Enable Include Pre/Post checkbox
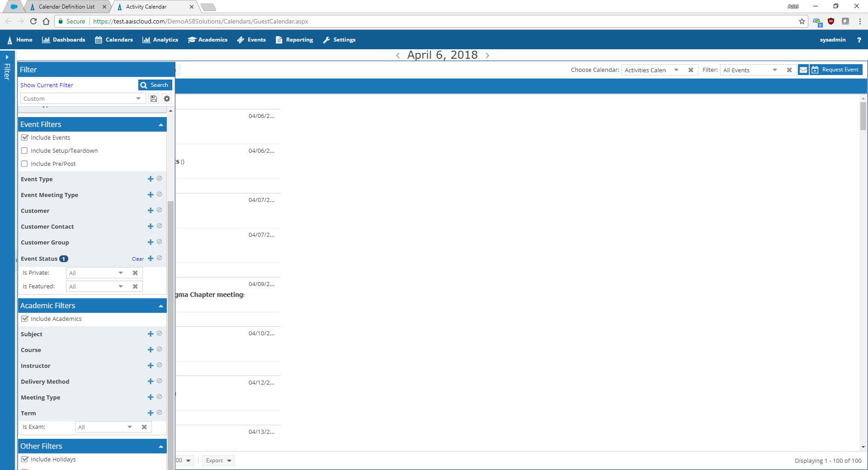Image resolution: width=868 pixels, height=470 pixels. click(x=24, y=164)
